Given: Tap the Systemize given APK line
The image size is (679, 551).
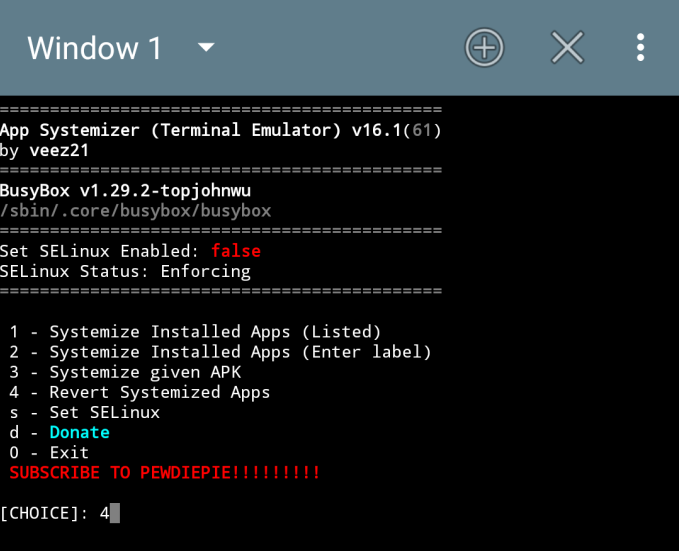Looking at the screenshot, I should (x=125, y=372).
